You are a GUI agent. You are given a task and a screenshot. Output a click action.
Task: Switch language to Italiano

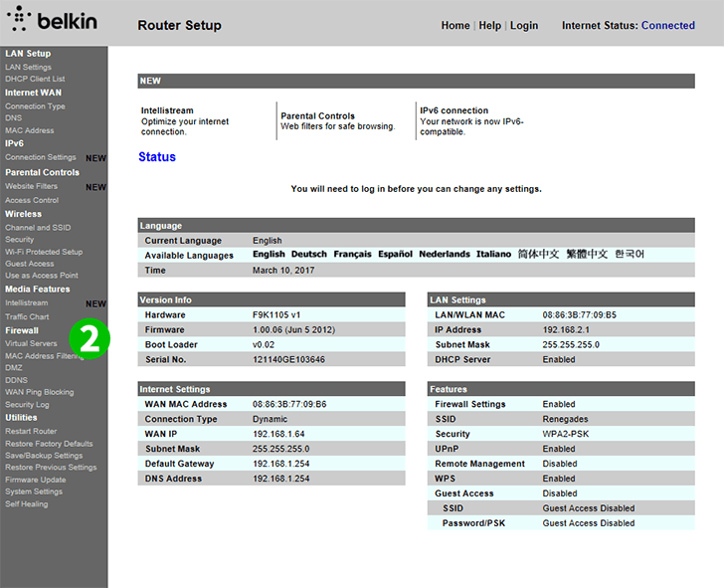(x=493, y=254)
